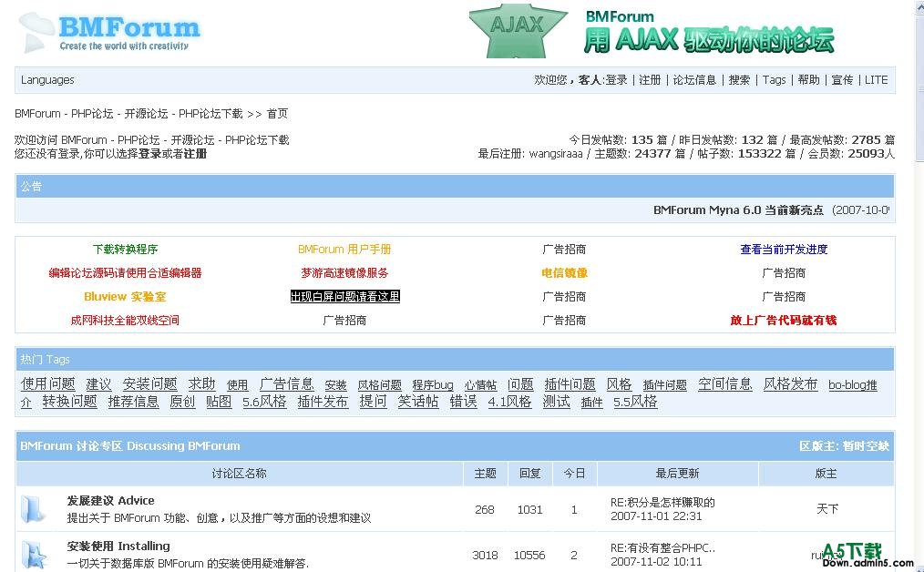Image resolution: width=924 pixels, height=572 pixels.
Task: Open the starred folder icon beside 安装使用 Installing
Action: [x=33, y=555]
